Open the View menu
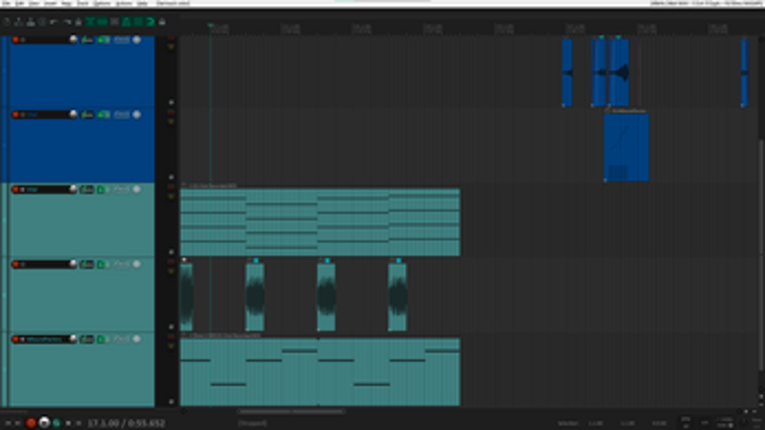Viewport: 765px width, 430px height. pos(34,3)
